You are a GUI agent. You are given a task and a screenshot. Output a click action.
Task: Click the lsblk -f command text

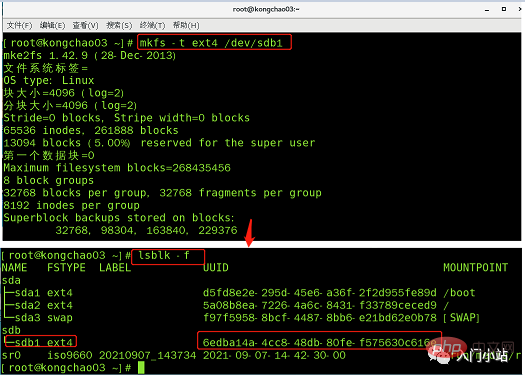point(164,255)
